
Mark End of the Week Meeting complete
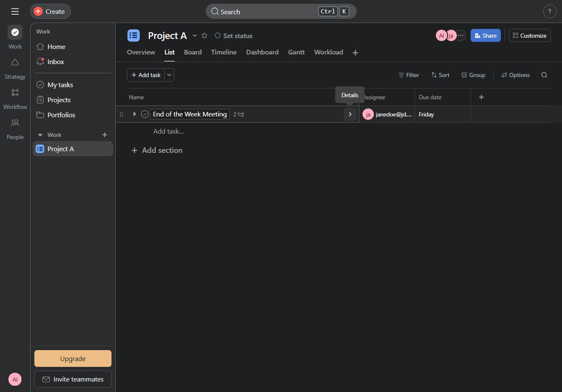[x=145, y=114]
